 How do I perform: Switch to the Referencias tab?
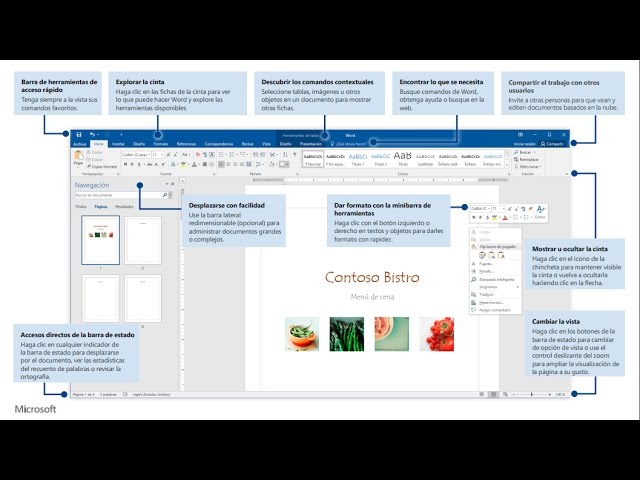pos(186,144)
